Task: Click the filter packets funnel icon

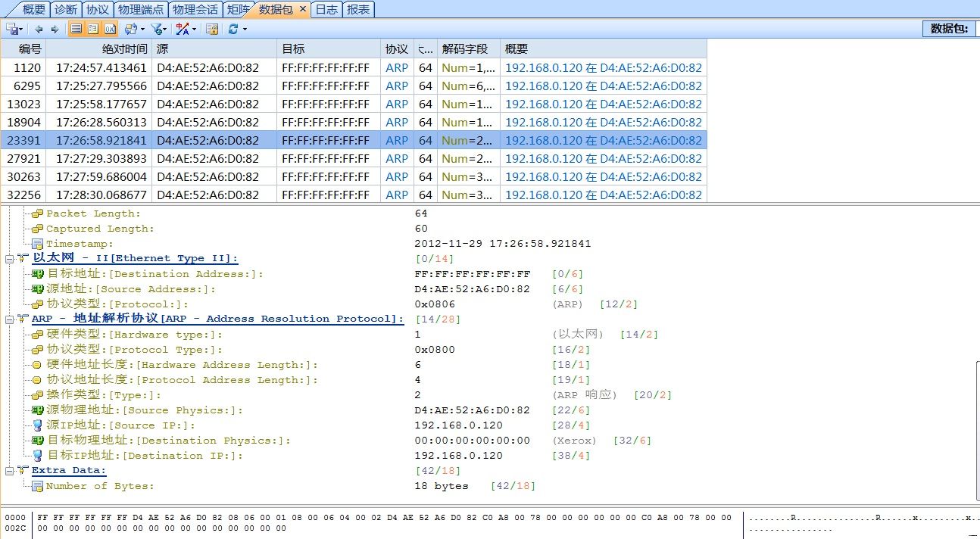Action: pos(156,29)
